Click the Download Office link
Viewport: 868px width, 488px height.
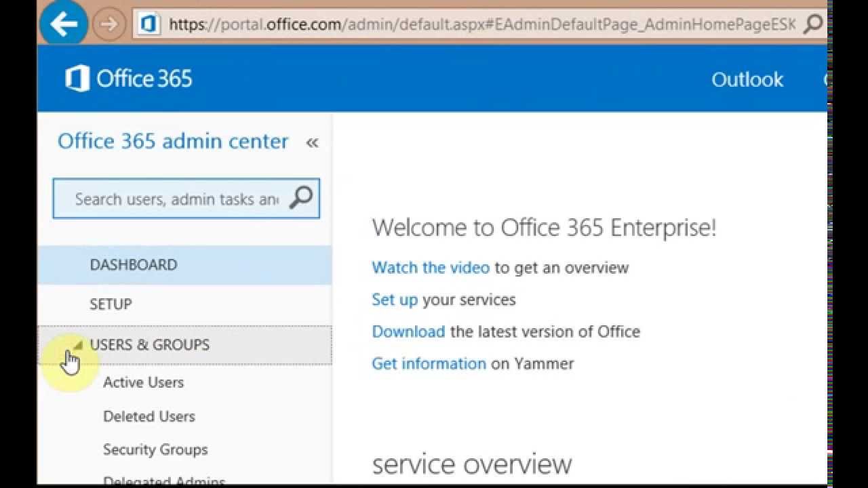pos(408,331)
